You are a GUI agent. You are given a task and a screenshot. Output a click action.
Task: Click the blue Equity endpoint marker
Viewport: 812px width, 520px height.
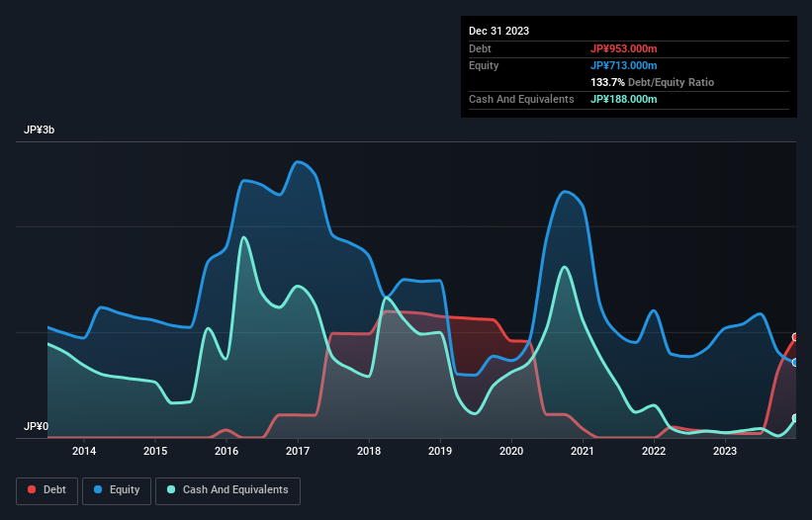coord(796,362)
